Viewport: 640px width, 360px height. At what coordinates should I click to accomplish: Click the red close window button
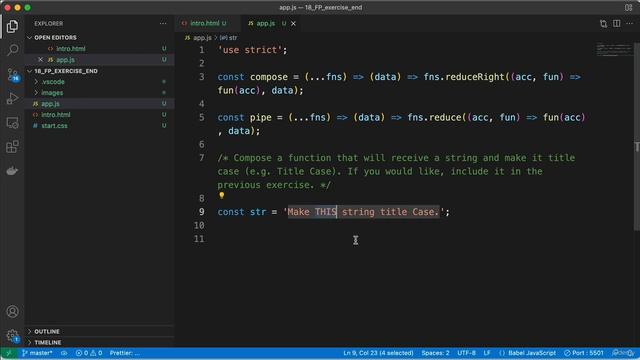[7, 7]
